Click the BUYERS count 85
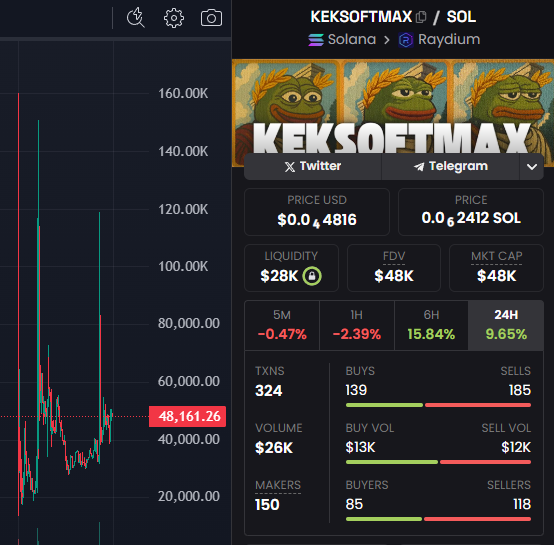This screenshot has height=545, width=554. [x=354, y=504]
